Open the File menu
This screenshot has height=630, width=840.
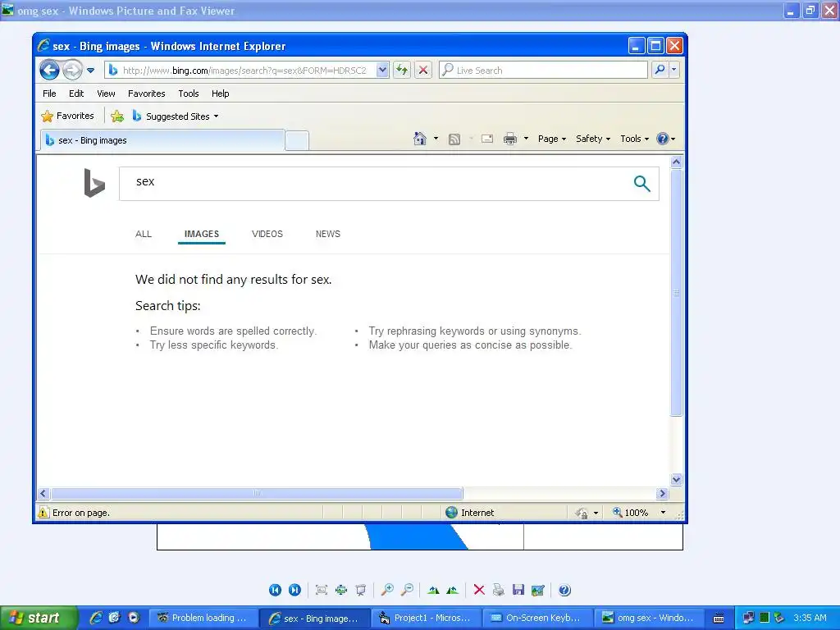coord(49,94)
